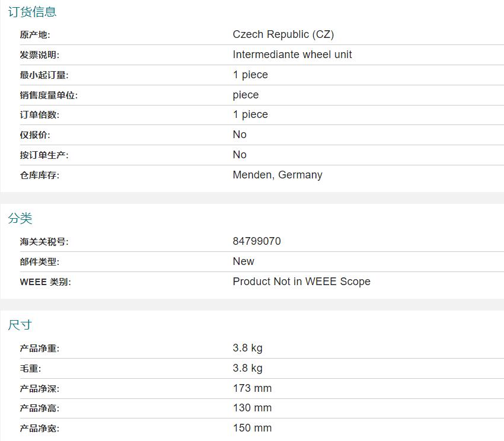Click the 原产地 label
504x441 pixels.
point(34,35)
